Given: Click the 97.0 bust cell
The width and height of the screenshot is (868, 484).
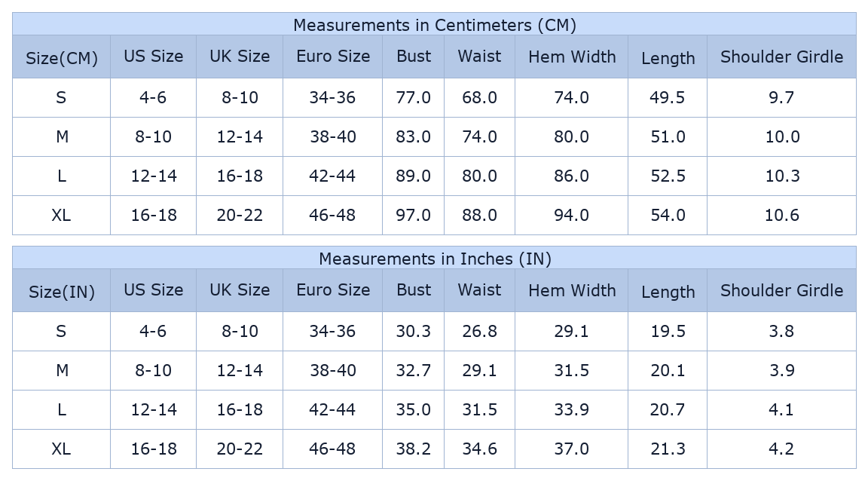Looking at the screenshot, I should [x=413, y=215].
